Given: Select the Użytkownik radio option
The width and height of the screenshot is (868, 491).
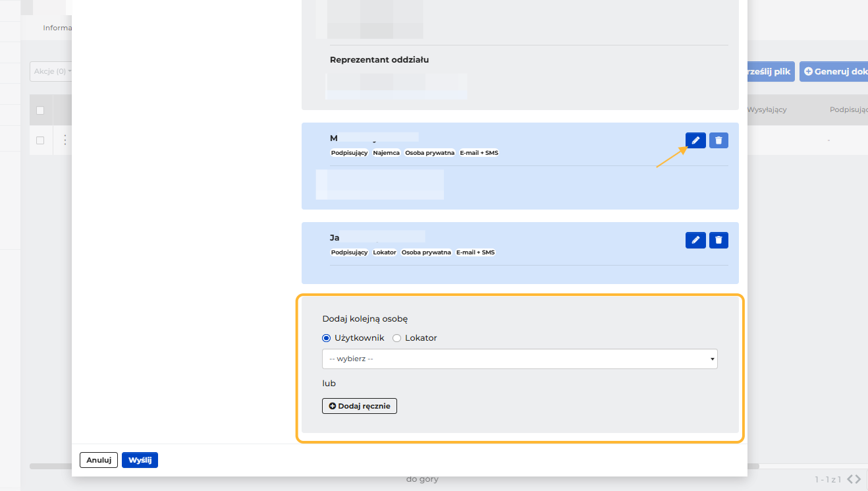Looking at the screenshot, I should point(326,338).
